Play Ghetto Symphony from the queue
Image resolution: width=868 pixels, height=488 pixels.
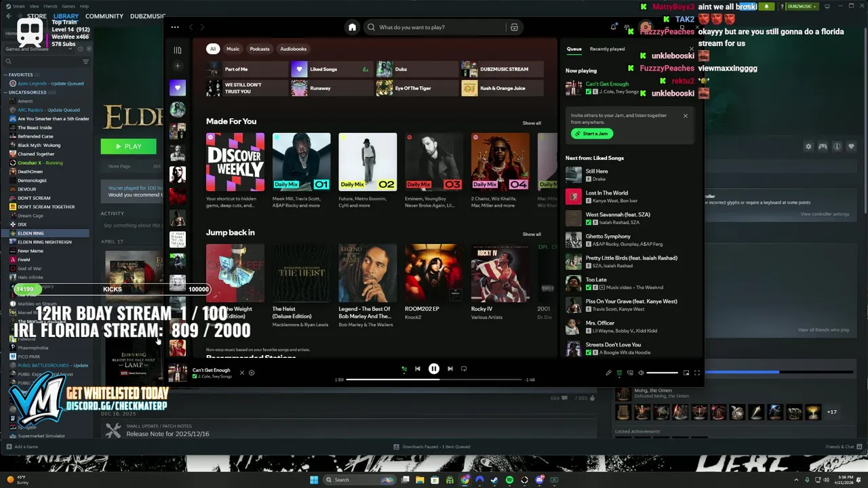point(631,240)
